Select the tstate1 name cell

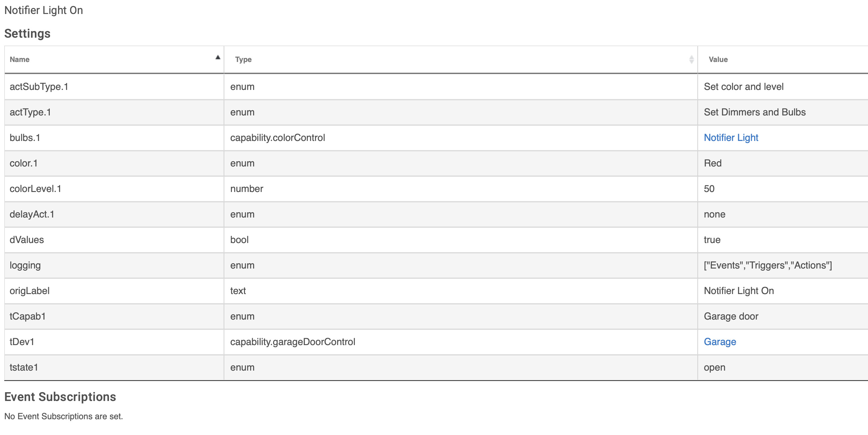(114, 367)
